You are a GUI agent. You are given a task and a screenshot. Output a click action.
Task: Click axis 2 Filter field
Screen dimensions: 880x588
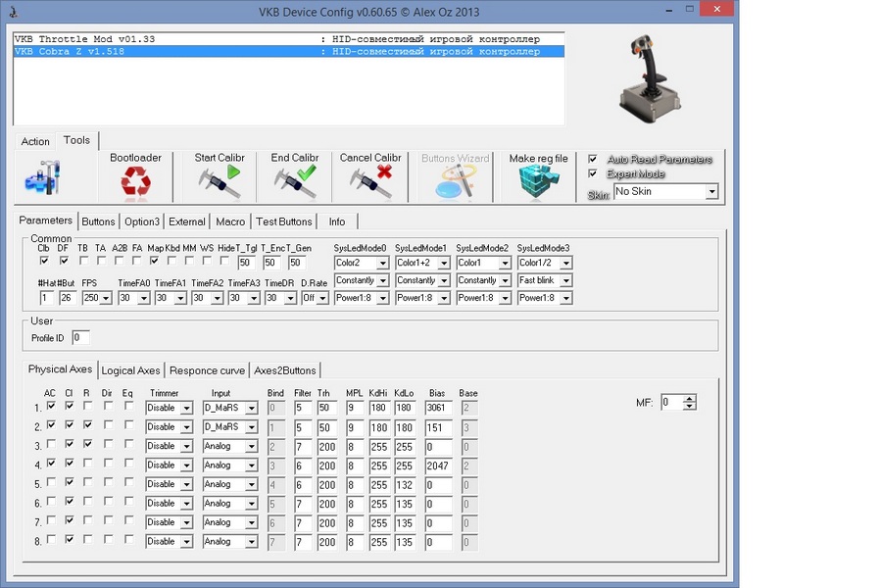coord(303,427)
